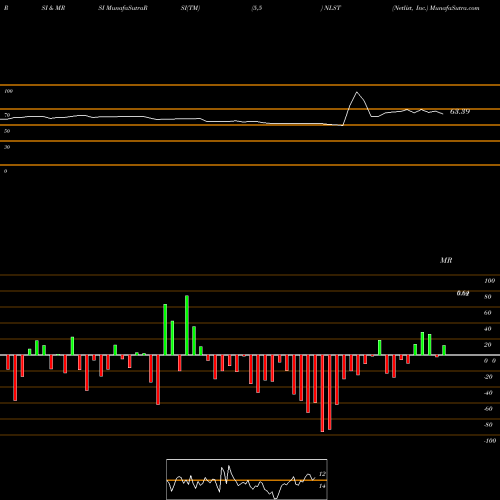Click the -60 label on MR axis

point(488,409)
